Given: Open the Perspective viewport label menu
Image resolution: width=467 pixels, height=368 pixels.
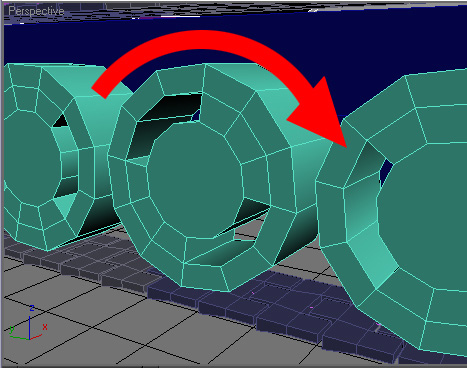Looking at the screenshot, I should tap(36, 11).
